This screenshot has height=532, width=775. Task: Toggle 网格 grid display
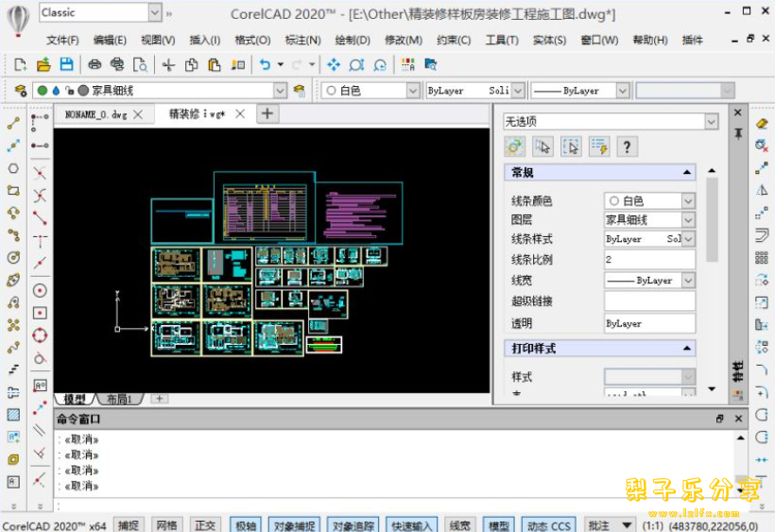coord(167,525)
